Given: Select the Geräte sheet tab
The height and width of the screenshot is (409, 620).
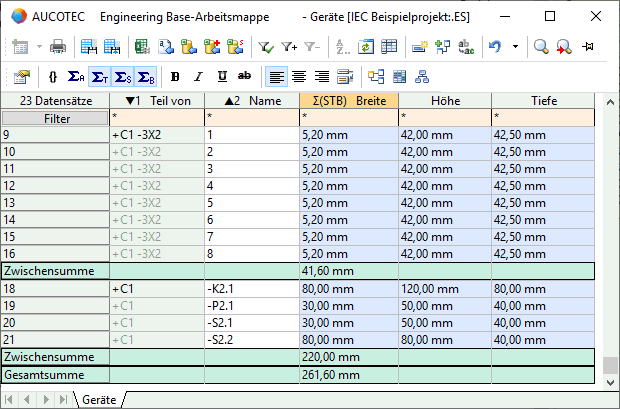Looking at the screenshot, I should pyautogui.click(x=98, y=399).
